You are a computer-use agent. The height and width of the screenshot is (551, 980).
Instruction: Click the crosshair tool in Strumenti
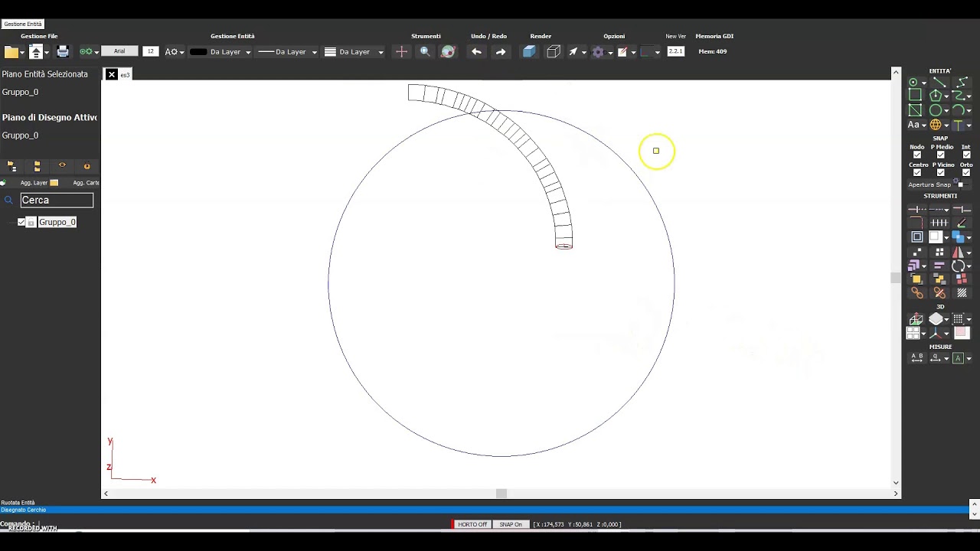point(401,52)
